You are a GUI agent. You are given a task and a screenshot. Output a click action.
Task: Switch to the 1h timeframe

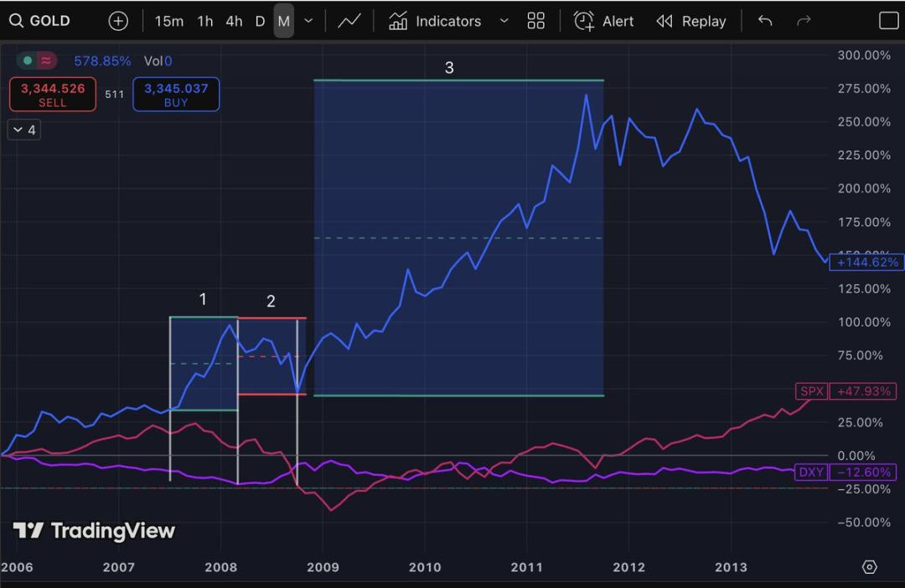(205, 21)
